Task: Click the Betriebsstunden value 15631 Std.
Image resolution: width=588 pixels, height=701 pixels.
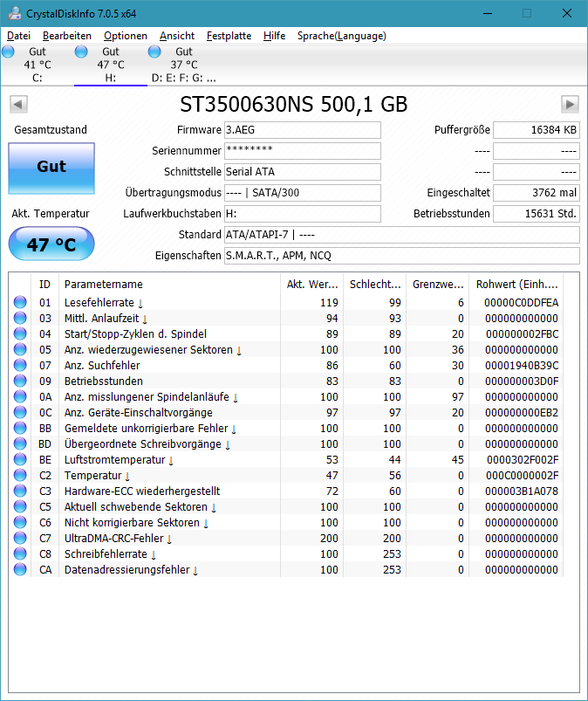Action: pos(537,214)
